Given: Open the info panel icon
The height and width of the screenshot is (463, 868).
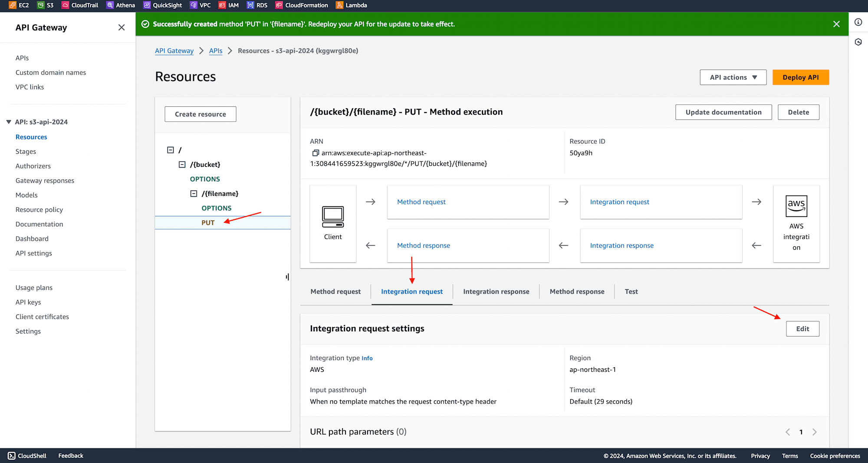Looking at the screenshot, I should pyautogui.click(x=858, y=22).
